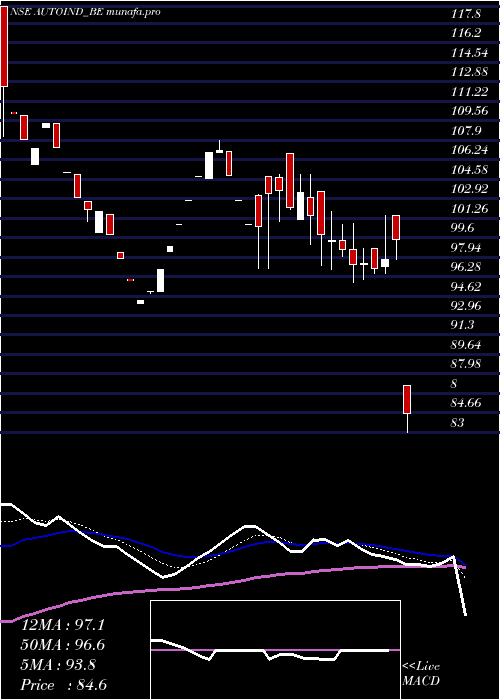This screenshot has width=500, height=700.
Task: Click the 114.54 price level label
Action: [x=469, y=53]
